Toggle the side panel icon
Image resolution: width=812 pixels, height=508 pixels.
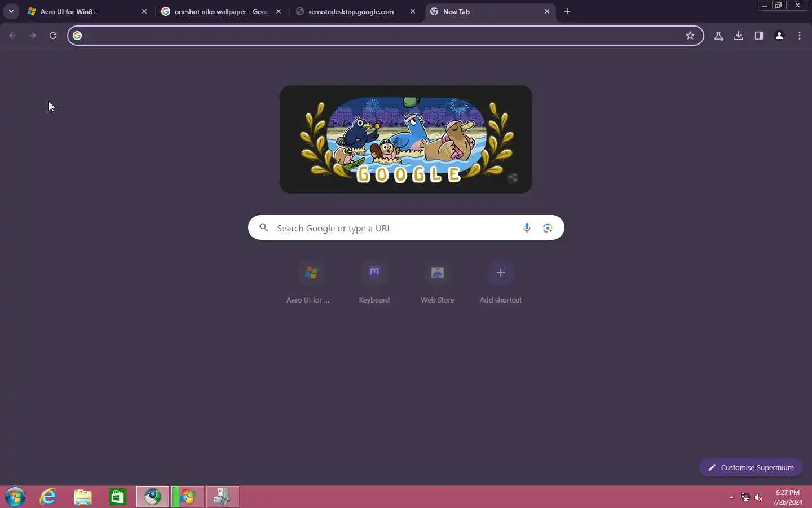coord(759,36)
